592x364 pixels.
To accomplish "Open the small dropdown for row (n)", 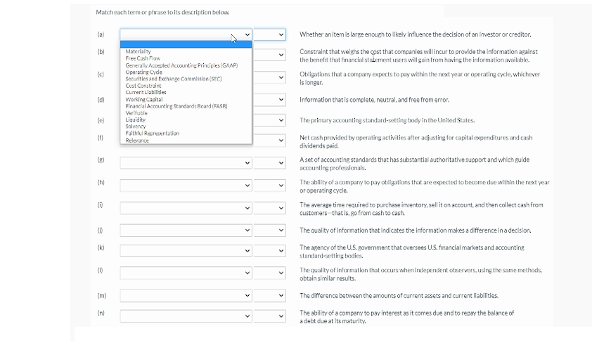I will pyautogui.click(x=269, y=316).
